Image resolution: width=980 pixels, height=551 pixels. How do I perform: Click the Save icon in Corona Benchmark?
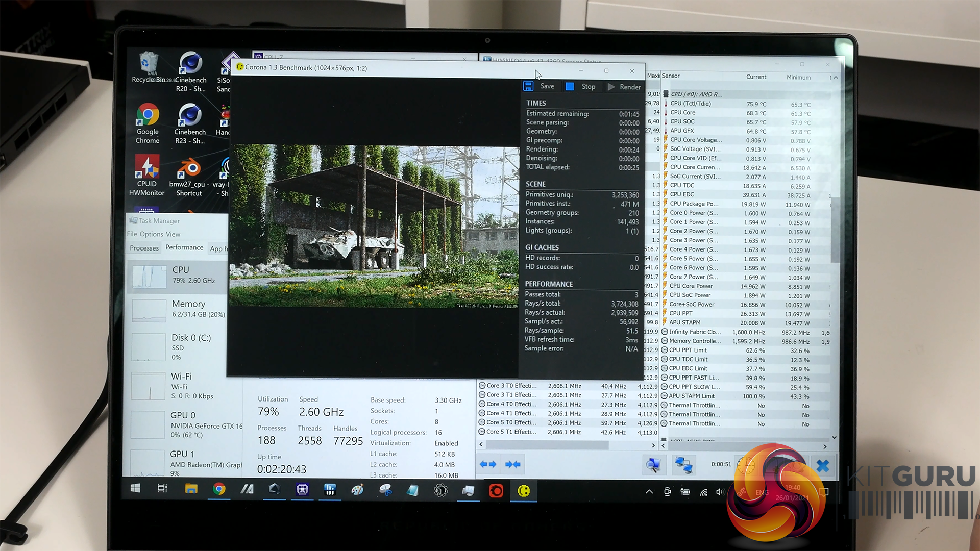pos(528,86)
